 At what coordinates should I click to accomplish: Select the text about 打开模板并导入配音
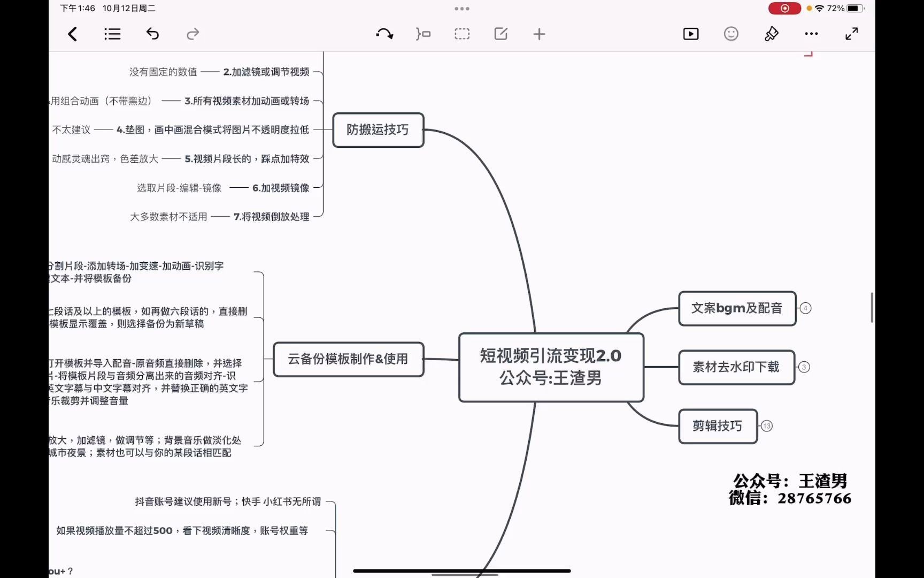coord(148,382)
